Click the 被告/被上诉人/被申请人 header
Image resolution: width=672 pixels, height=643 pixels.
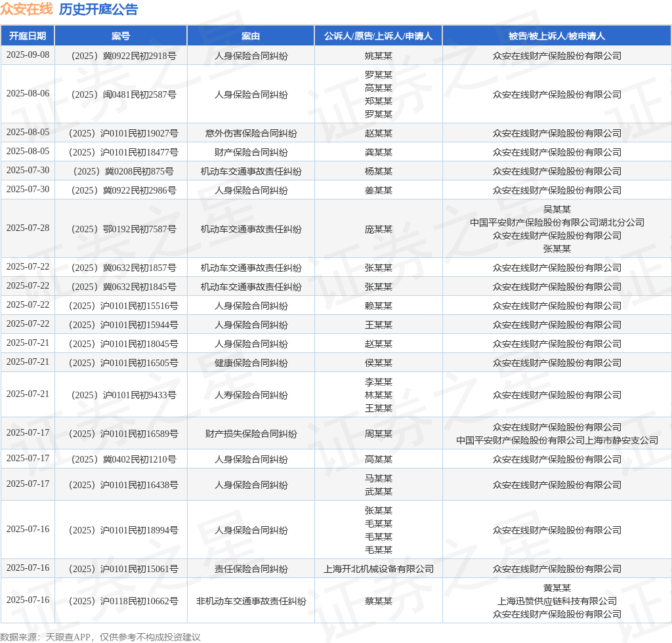(556, 36)
